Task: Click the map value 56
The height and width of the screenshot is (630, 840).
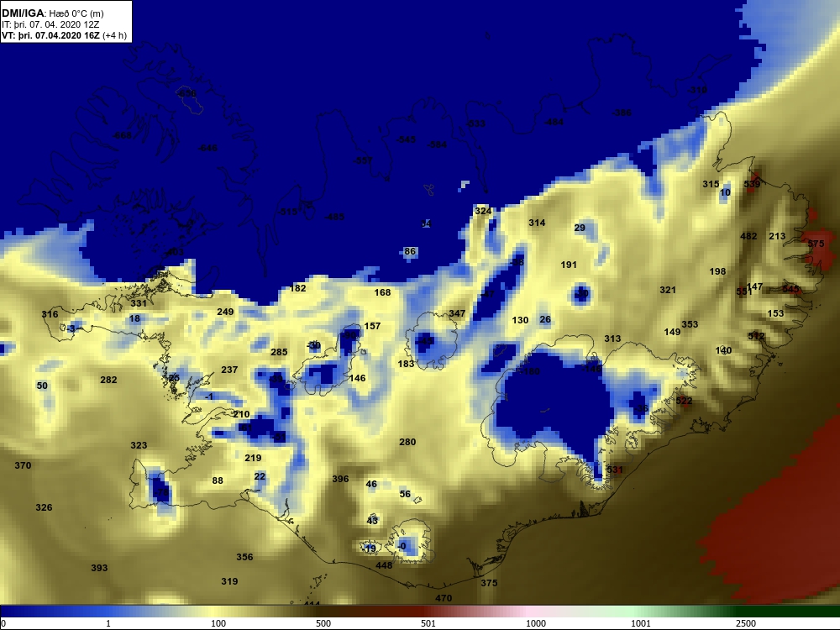Action: (x=405, y=495)
